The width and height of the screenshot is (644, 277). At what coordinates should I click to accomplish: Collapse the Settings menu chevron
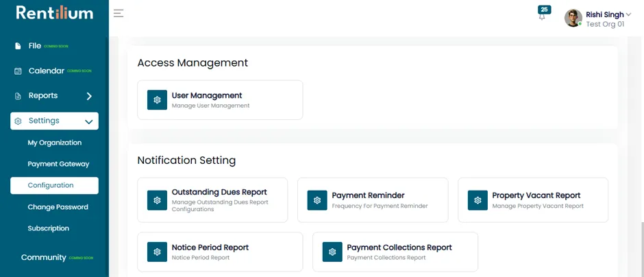coord(88,121)
